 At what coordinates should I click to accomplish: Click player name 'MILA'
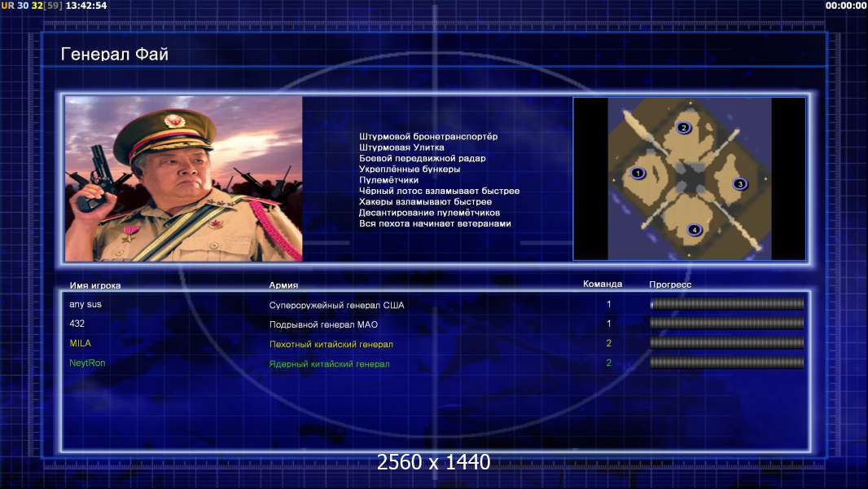click(81, 343)
